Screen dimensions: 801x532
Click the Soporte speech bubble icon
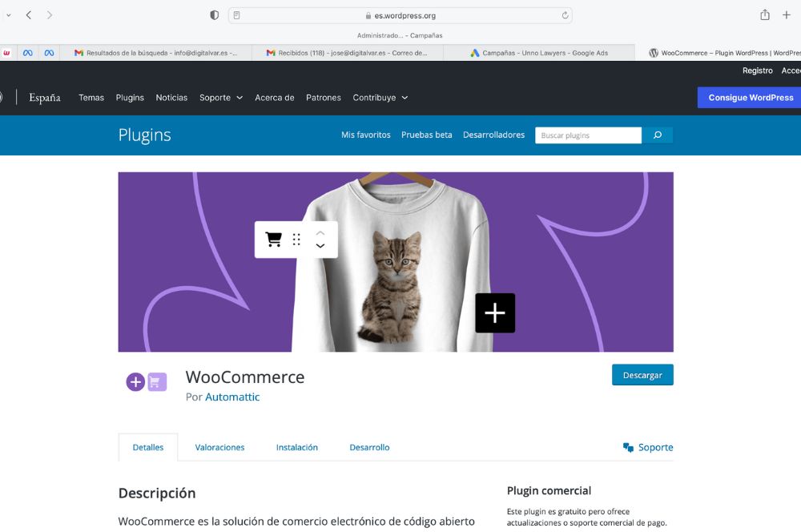coord(628,447)
